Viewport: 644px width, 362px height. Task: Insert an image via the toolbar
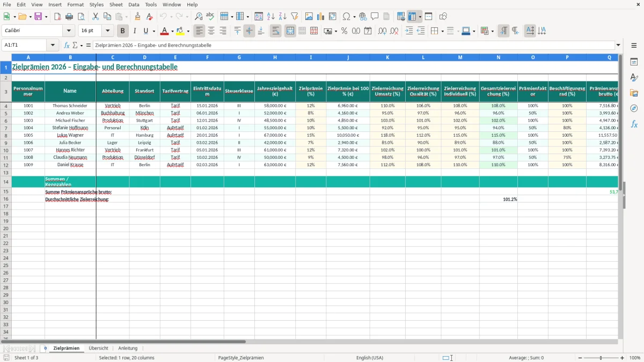309,17
